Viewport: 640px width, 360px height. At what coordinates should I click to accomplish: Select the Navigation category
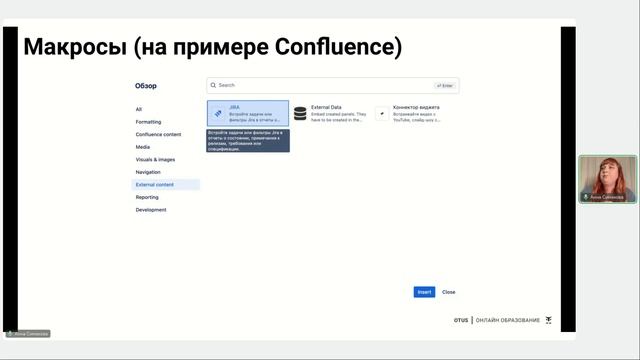[x=148, y=172]
